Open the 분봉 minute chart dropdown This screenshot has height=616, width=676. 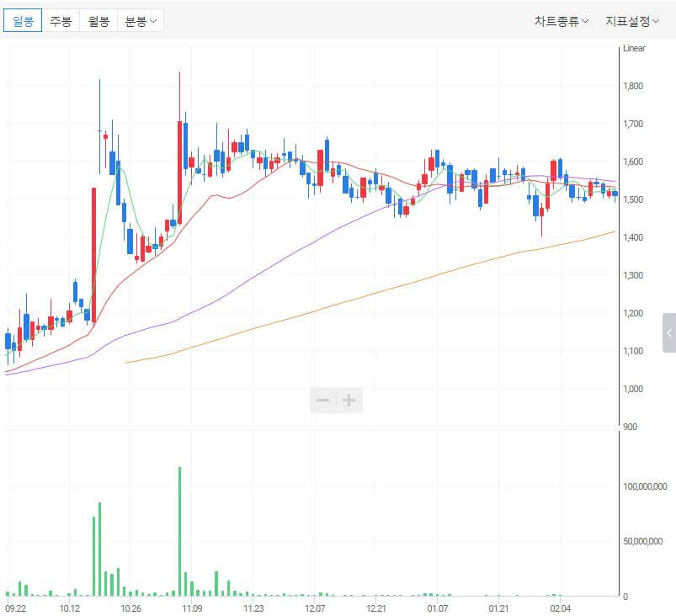tap(141, 21)
